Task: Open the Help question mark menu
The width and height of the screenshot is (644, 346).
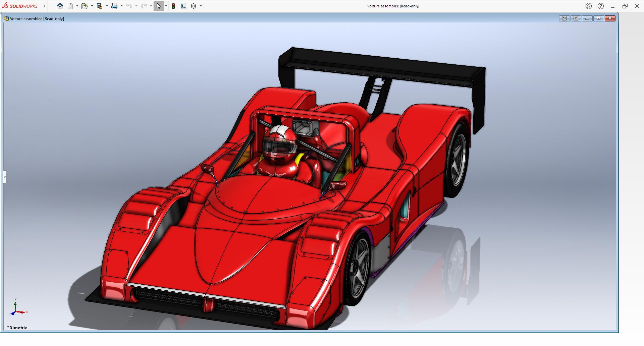Action: coord(601,6)
